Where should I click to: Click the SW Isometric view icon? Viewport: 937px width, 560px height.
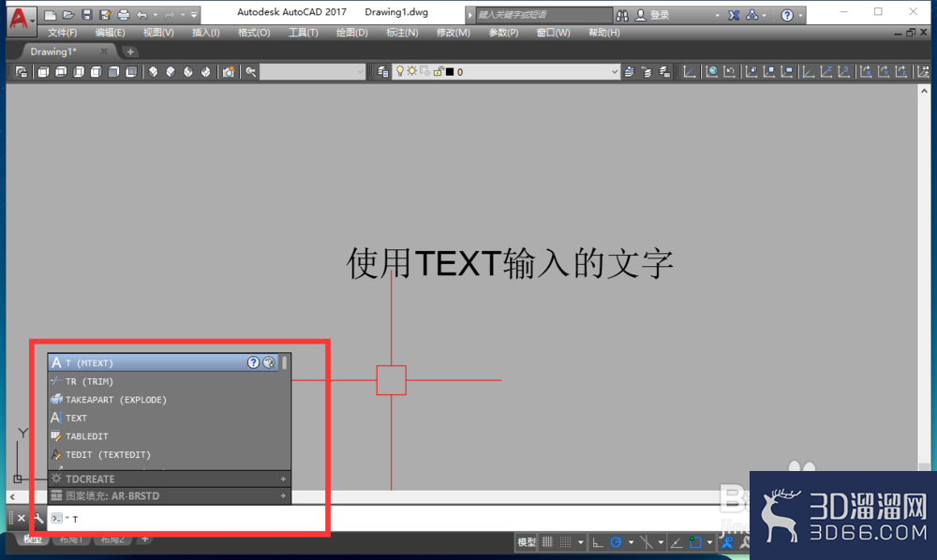click(153, 72)
